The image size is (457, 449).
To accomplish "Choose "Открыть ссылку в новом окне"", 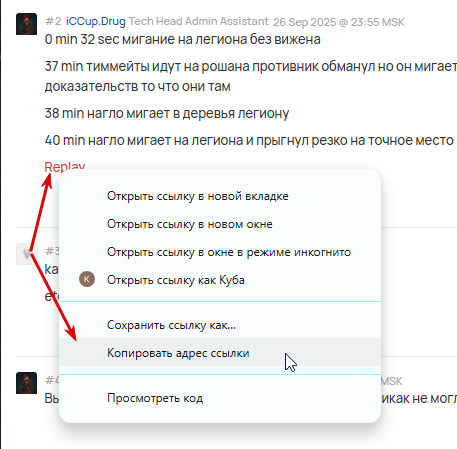I will pyautogui.click(x=220, y=224).
